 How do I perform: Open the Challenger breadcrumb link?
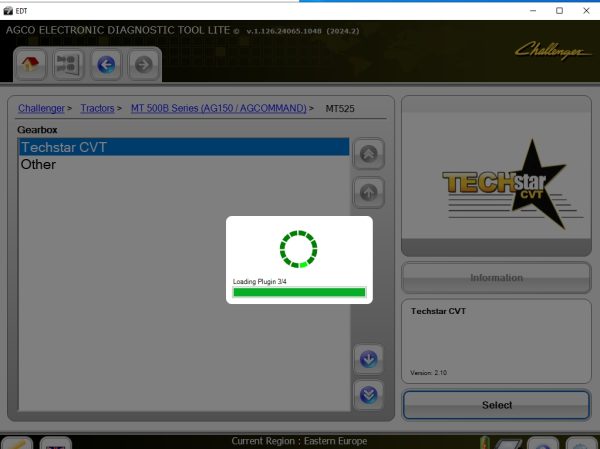coord(41,108)
